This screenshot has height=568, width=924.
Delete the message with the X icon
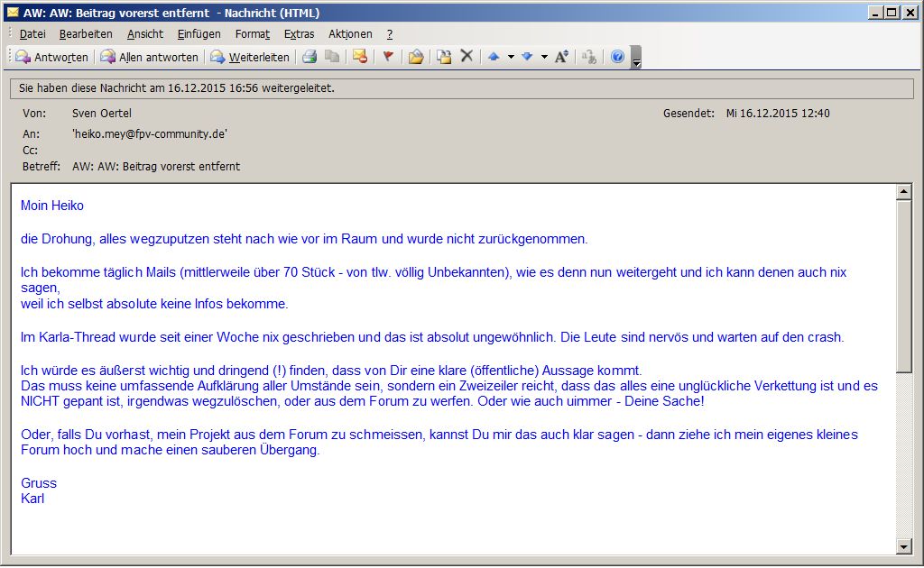click(467, 57)
